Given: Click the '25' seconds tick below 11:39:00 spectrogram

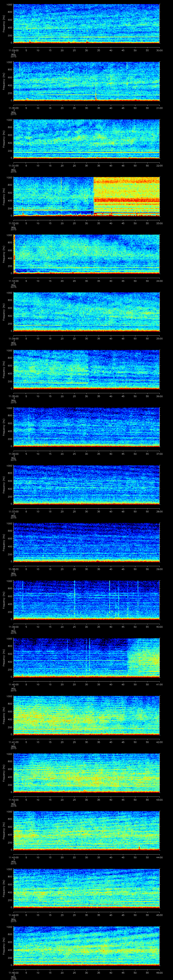Looking at the screenshot, I should pyautogui.click(x=75, y=627).
